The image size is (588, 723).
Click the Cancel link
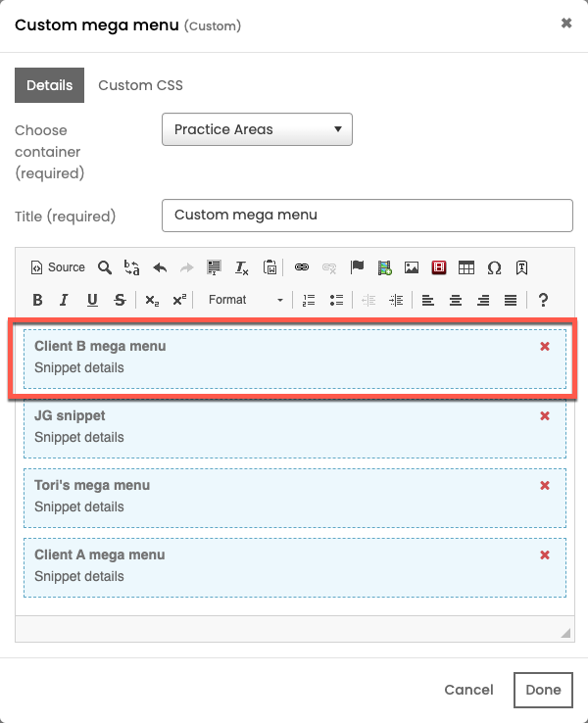(468, 690)
